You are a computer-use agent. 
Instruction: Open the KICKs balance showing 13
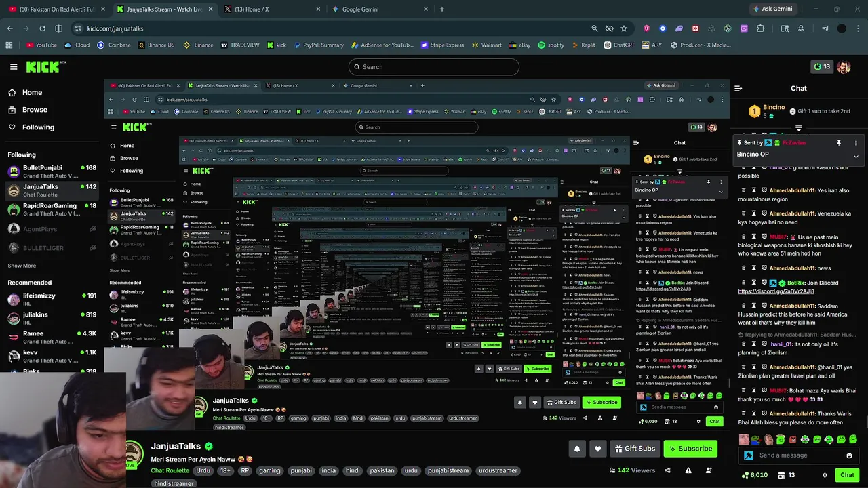click(x=823, y=66)
